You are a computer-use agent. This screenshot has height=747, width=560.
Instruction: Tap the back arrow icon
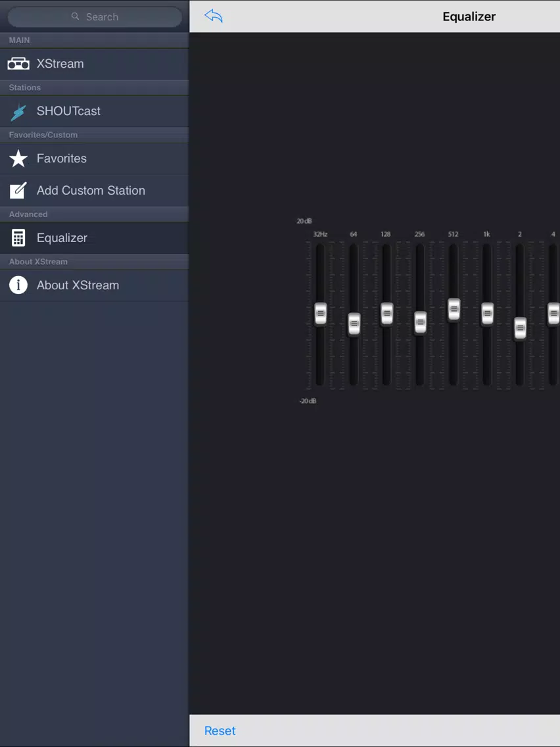coord(214,16)
